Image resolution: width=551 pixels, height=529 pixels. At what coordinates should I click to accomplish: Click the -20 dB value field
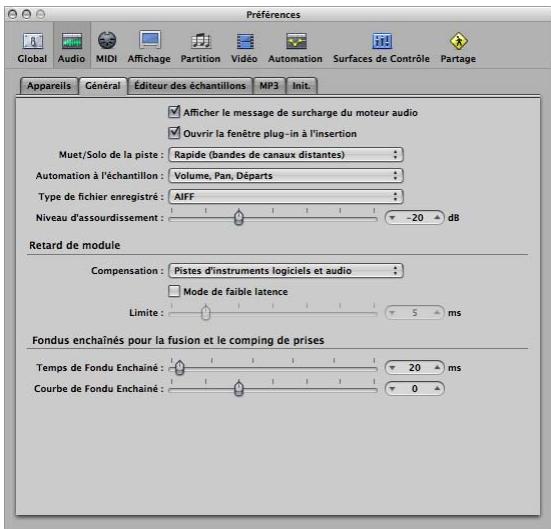[x=415, y=218]
